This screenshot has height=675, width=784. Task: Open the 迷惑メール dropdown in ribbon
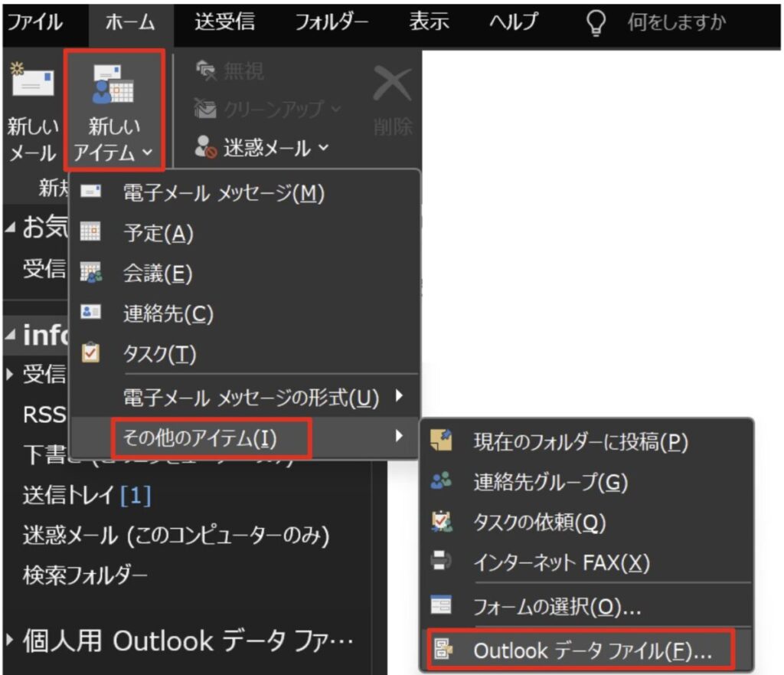(264, 147)
